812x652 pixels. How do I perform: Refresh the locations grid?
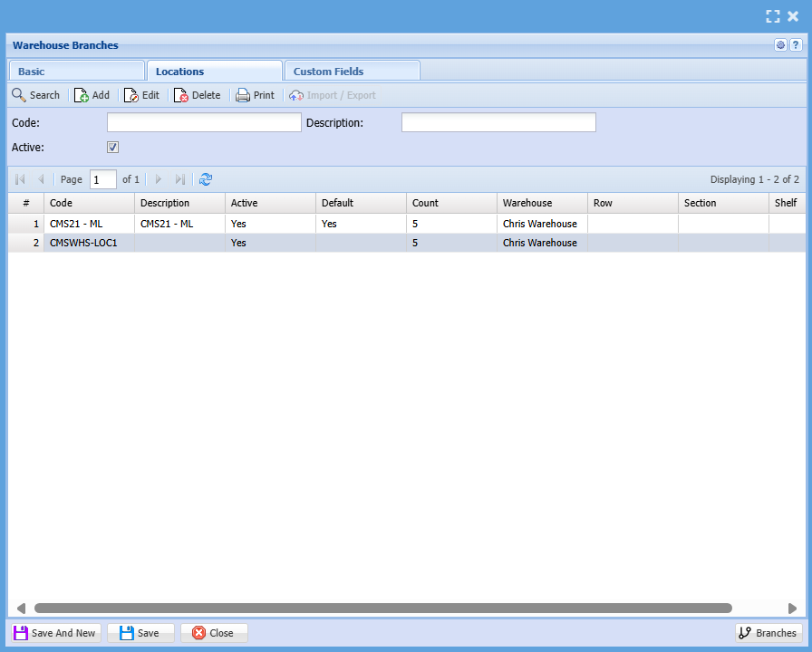(x=206, y=179)
